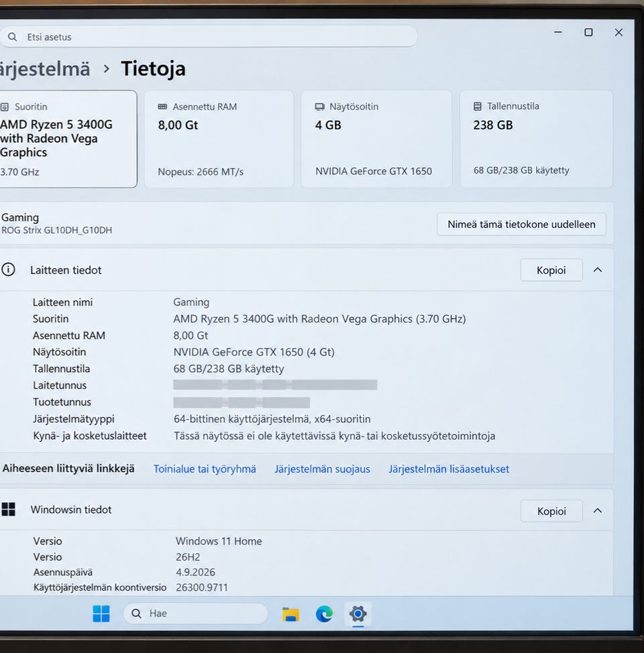The width and height of the screenshot is (644, 653).
Task: Click the Windows logo beside Windowsin tiedot
Action: point(8,509)
